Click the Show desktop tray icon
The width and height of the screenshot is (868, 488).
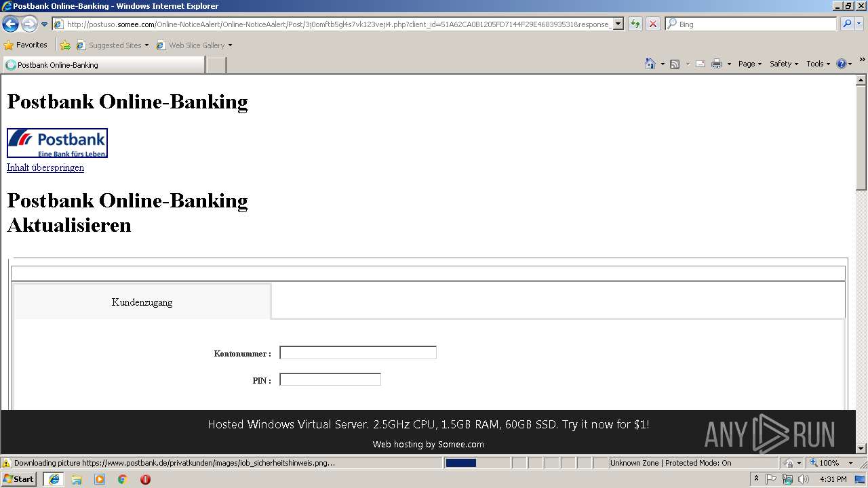point(861,479)
